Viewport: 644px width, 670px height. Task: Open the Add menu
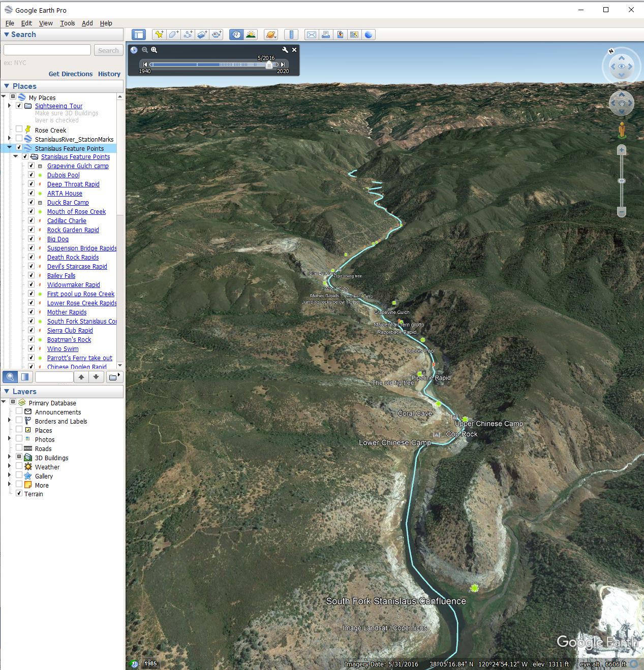tap(87, 23)
